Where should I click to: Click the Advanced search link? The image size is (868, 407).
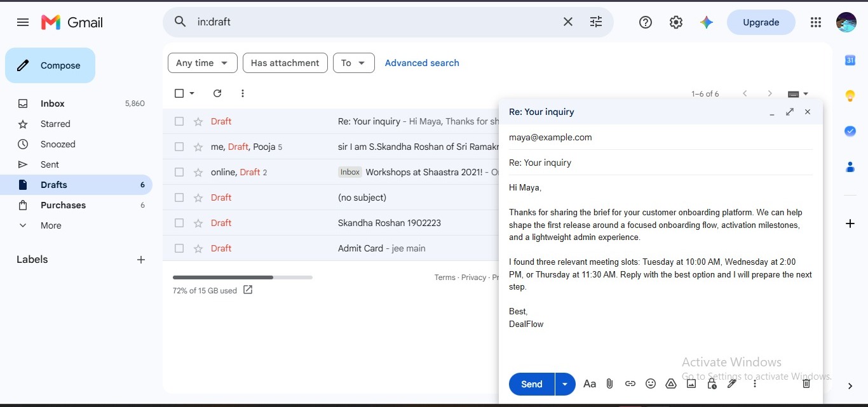[422, 63]
